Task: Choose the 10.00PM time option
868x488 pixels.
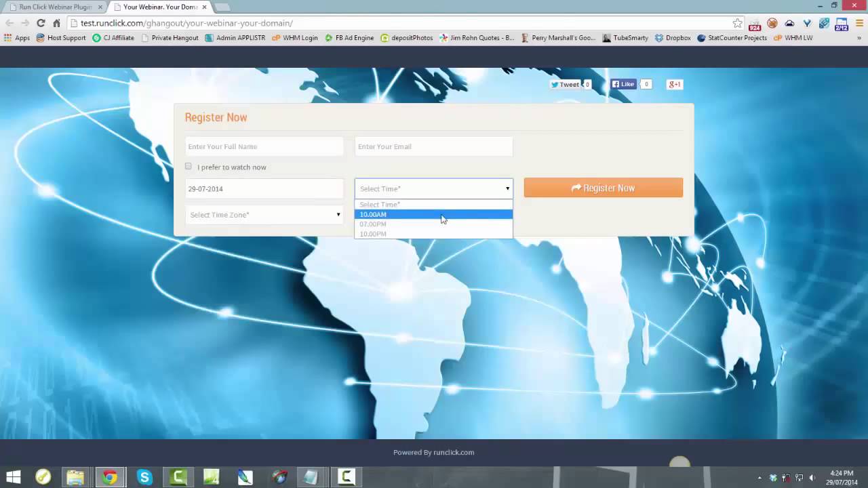Action: click(434, 234)
